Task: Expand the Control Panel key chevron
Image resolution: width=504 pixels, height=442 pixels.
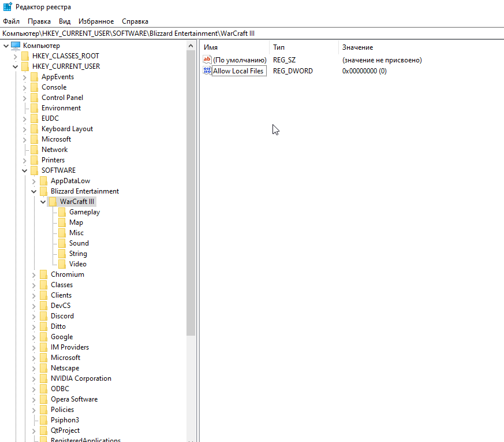Action: pos(24,98)
